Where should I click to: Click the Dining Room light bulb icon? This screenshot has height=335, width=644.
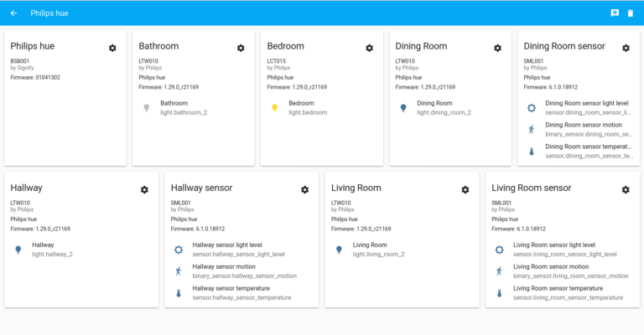click(x=402, y=108)
